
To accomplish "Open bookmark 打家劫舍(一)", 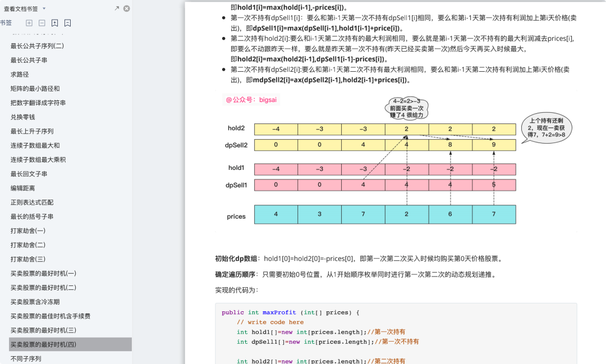I will click(28, 231).
